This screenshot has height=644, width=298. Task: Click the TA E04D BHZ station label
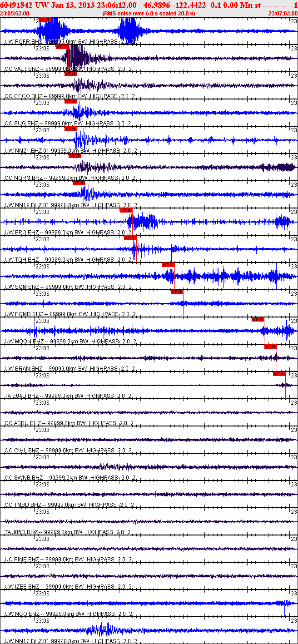point(68,396)
